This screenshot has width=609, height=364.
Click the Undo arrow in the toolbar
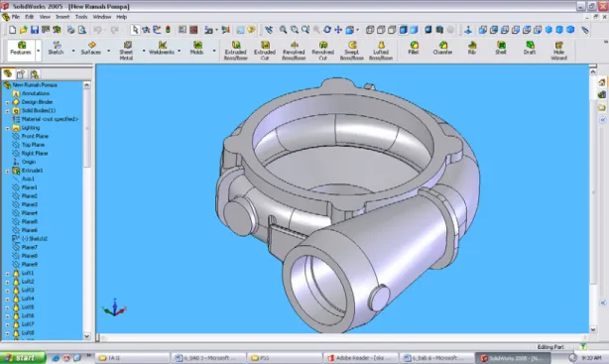97,30
